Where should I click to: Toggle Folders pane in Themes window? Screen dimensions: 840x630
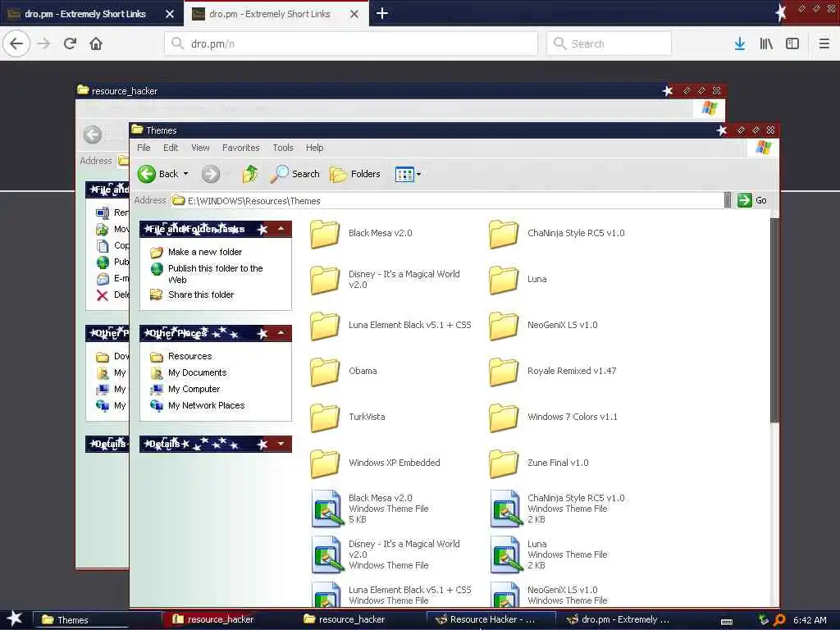click(x=354, y=174)
